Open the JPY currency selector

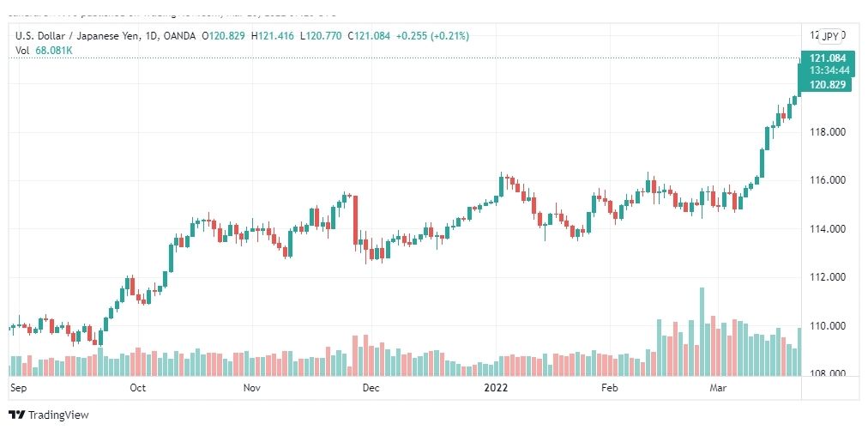click(829, 36)
